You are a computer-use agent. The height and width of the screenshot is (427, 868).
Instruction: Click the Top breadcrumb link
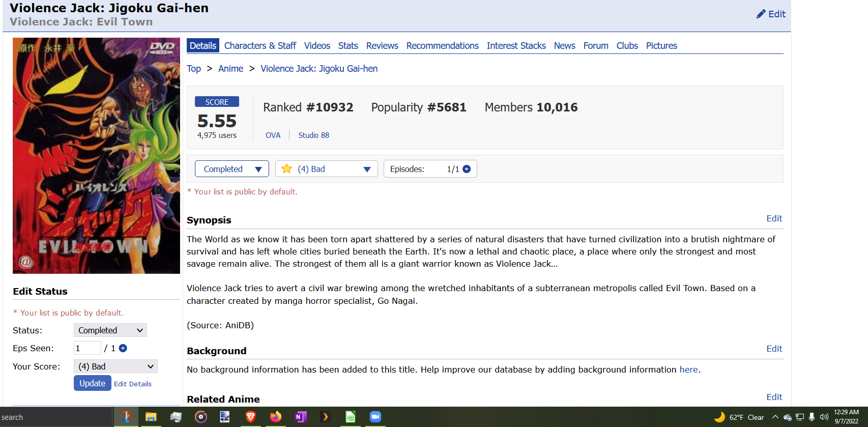194,69
